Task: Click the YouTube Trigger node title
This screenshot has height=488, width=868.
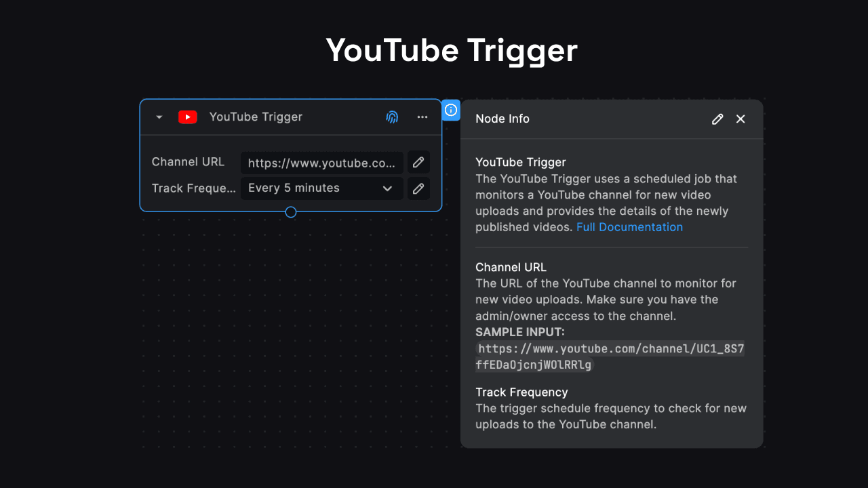Action: pos(256,117)
